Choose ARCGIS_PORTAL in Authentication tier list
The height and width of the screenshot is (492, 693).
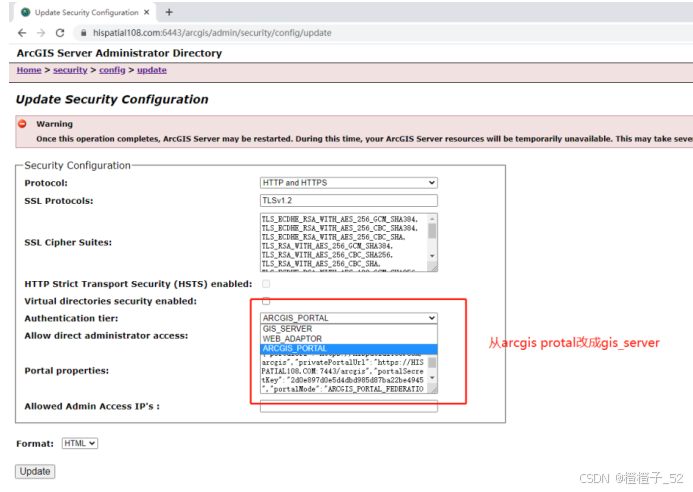click(349, 348)
